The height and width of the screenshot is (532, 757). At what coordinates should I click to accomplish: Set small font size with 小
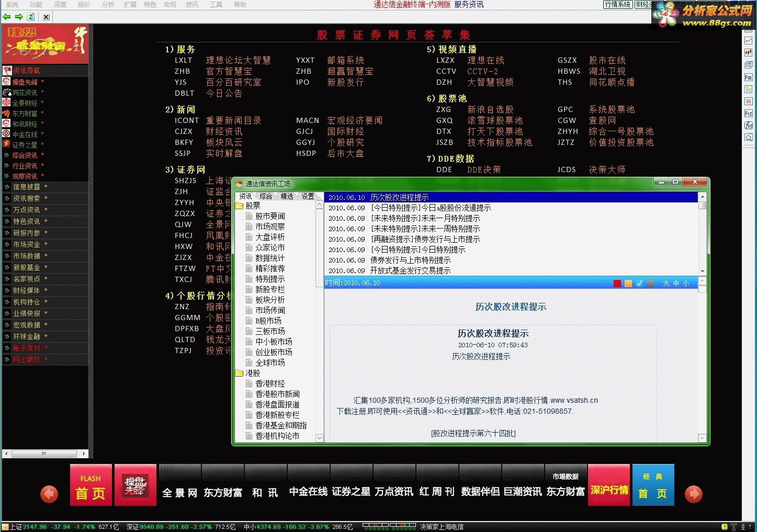click(x=686, y=283)
